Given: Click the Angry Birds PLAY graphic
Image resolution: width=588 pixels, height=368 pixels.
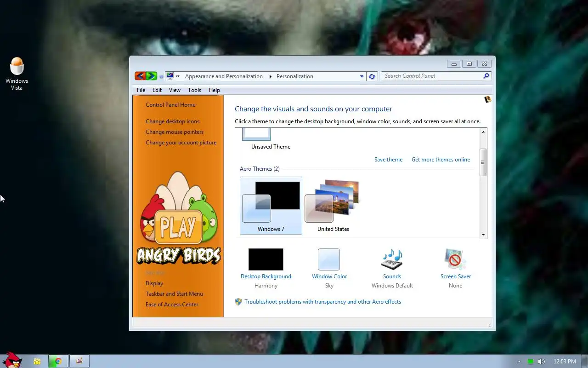Looking at the screenshot, I should coord(179,228).
